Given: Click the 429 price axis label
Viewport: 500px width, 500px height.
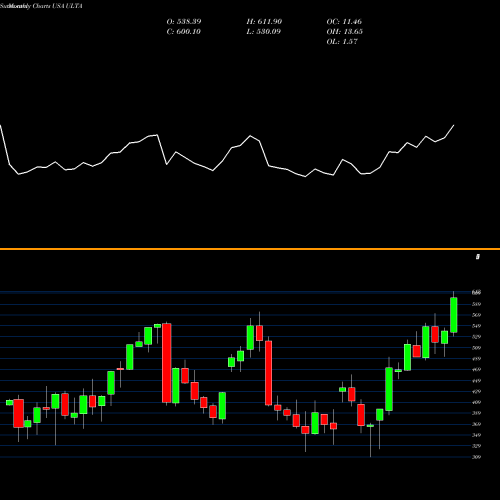Looking at the screenshot, I should point(477,392).
